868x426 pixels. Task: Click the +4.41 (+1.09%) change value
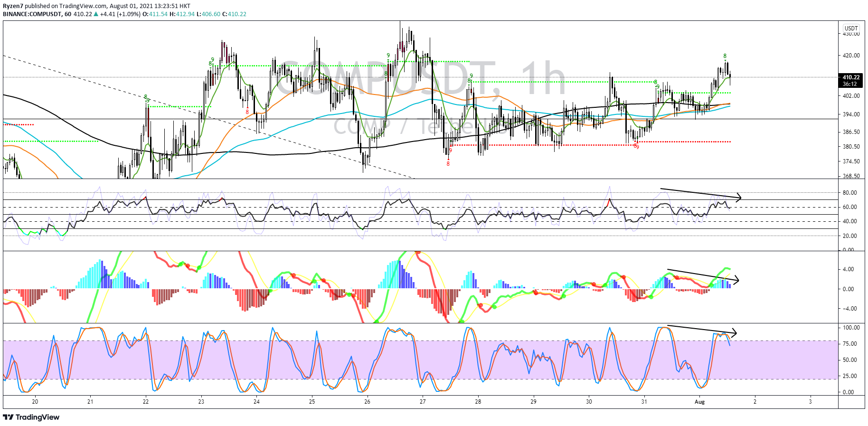pos(121,14)
